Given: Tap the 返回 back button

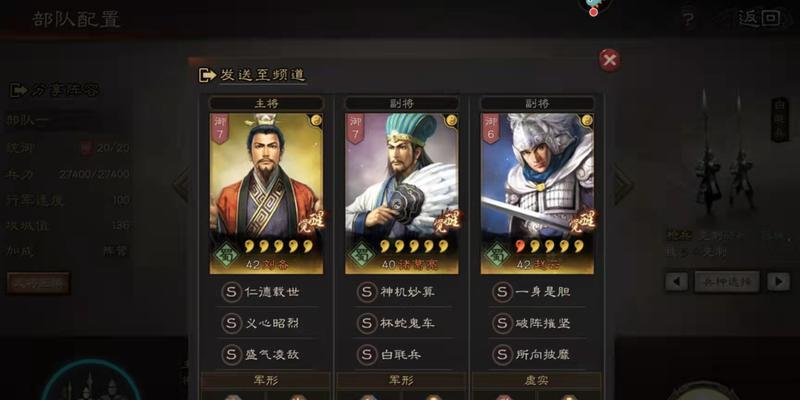Looking at the screenshot, I should tap(759, 18).
